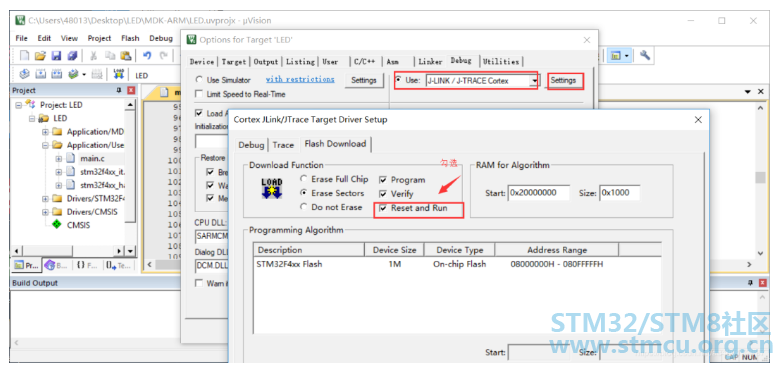Screen dimensions: 782x368
Task: Select Erase Sectors option
Action: [303, 193]
